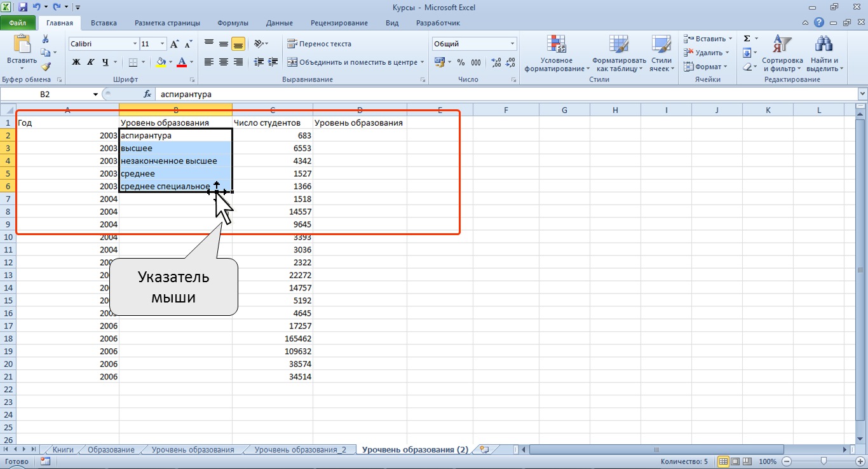Viewport: 868px width, 469px height.
Task: Activate the Format Painter brush
Action: [x=45, y=66]
